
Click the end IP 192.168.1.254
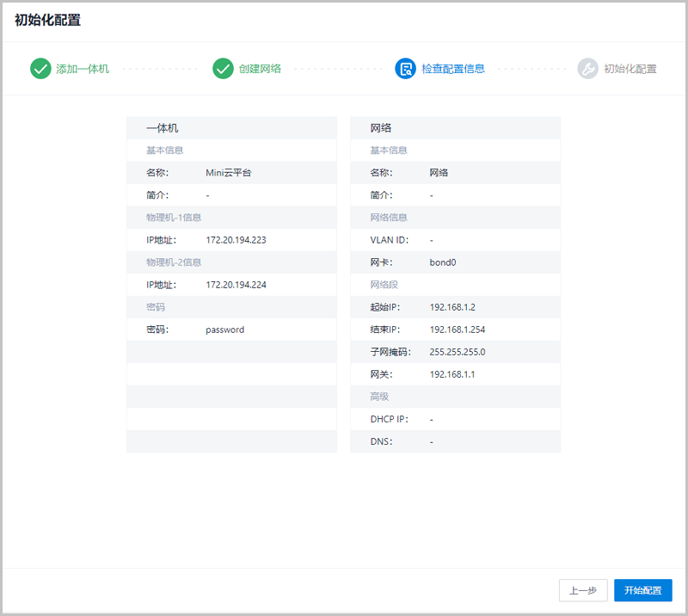[x=458, y=330]
